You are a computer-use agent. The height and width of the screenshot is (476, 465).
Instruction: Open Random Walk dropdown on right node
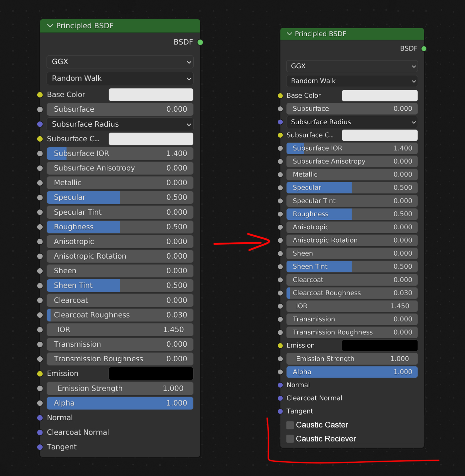tap(352, 81)
